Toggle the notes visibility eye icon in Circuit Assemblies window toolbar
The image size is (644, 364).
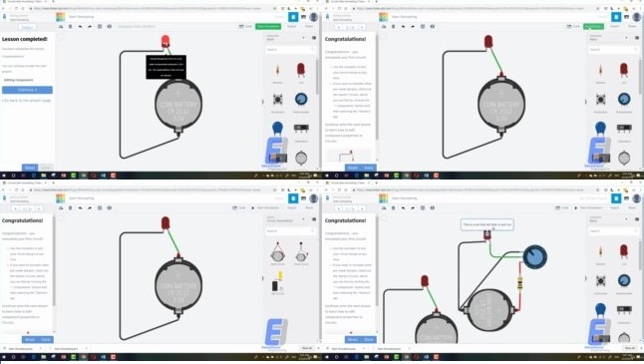click(110, 207)
